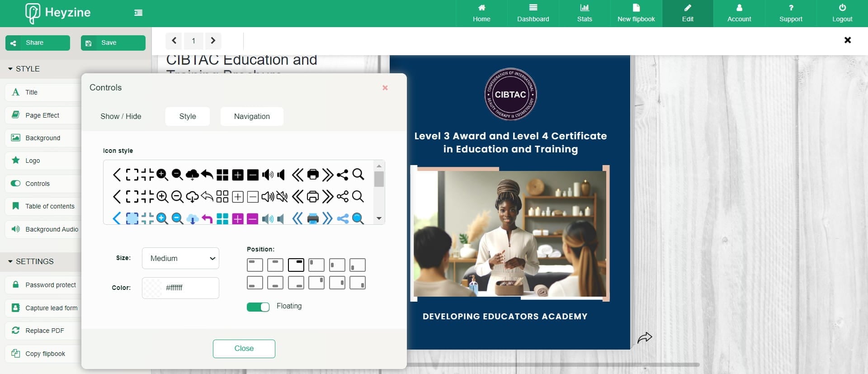The width and height of the screenshot is (868, 374).
Task: Open New flipbook in top bar
Action: (x=636, y=13)
